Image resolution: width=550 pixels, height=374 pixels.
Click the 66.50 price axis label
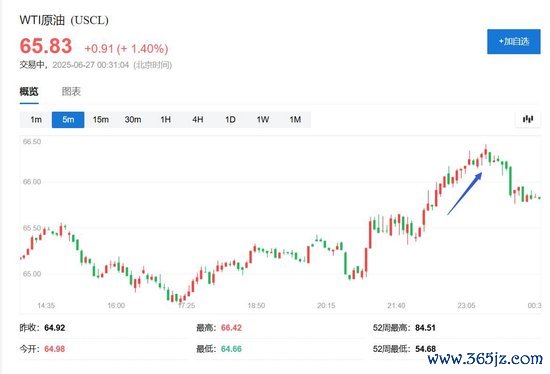(x=32, y=142)
